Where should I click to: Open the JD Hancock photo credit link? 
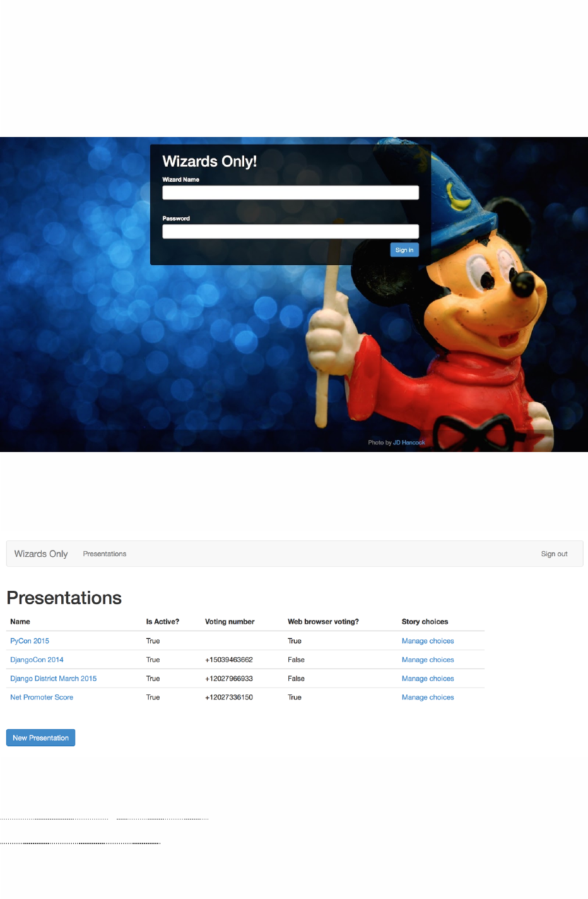point(409,443)
